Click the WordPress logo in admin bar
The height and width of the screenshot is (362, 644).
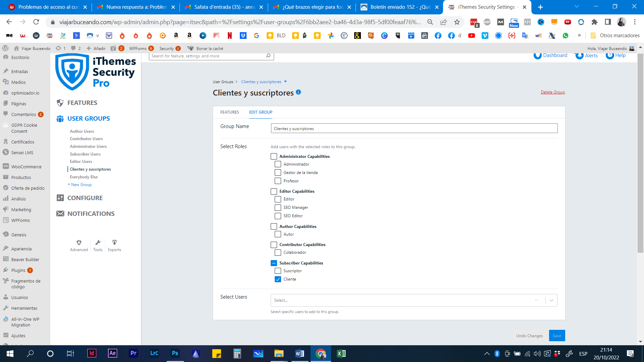(5, 48)
